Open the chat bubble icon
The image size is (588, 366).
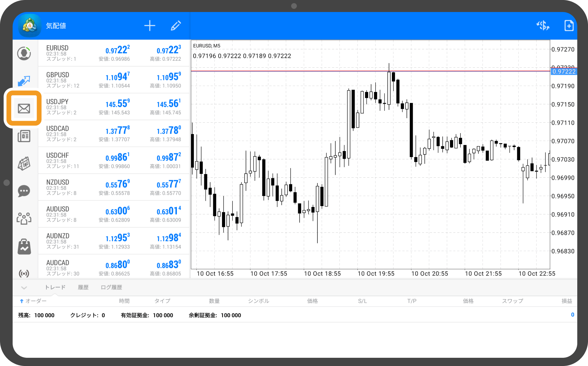point(24,191)
